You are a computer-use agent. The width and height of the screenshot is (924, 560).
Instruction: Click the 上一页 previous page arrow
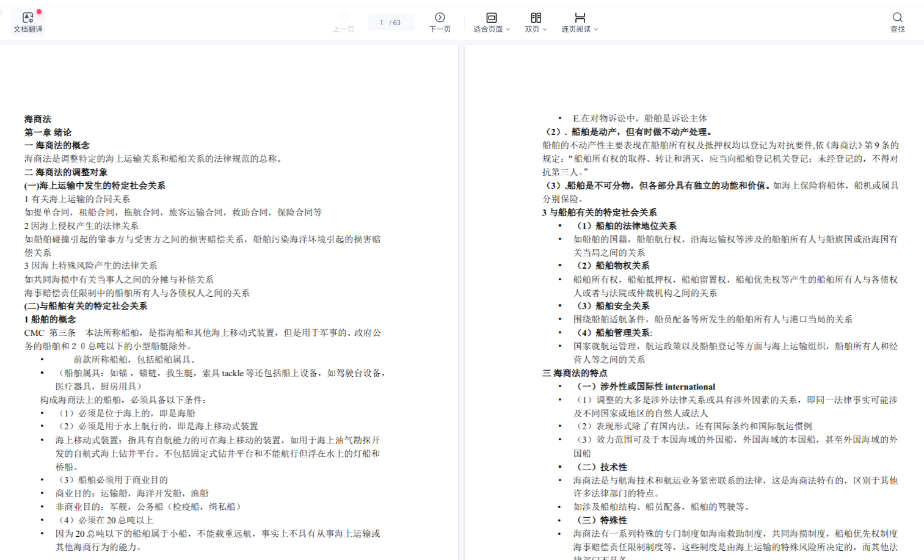343,18
